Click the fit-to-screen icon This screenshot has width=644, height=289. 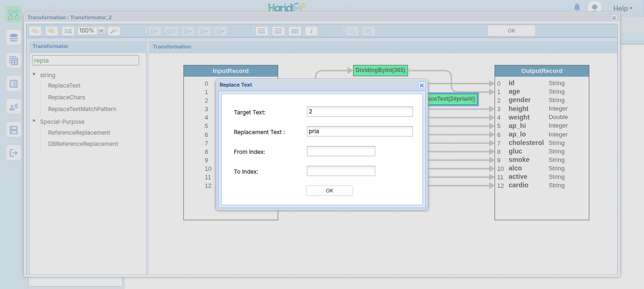[x=68, y=31]
